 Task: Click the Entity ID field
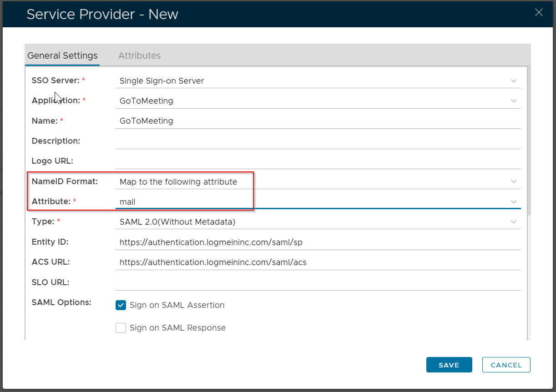coord(318,242)
